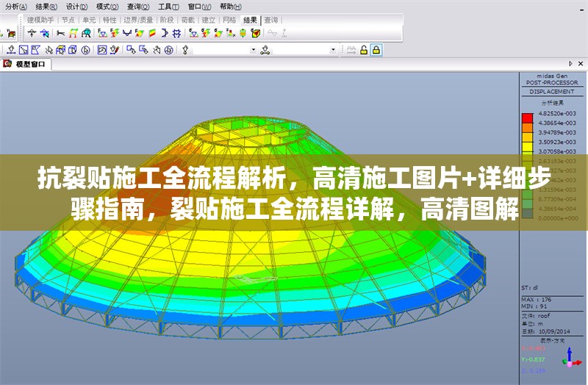Image resolution: width=588 pixels, height=385 pixels.
Task: Toggle the highlighted yellow lock icon
Action: point(376,50)
